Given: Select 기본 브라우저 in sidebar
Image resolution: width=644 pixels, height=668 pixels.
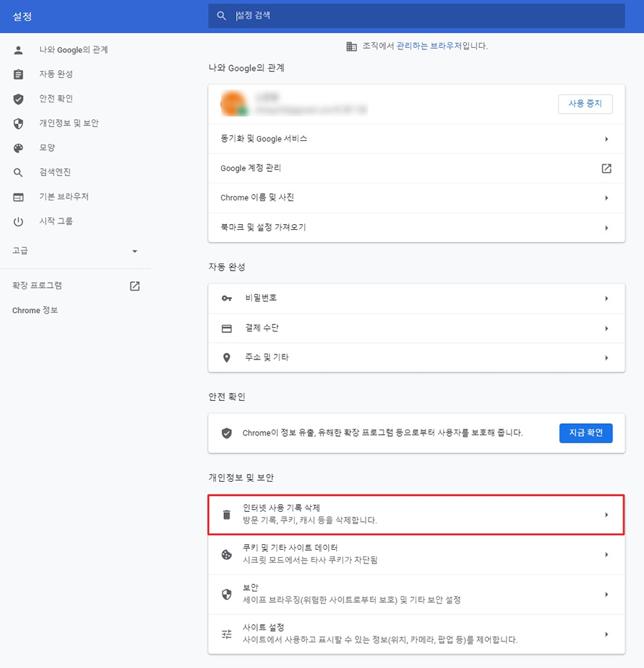Looking at the screenshot, I should coord(64,197).
